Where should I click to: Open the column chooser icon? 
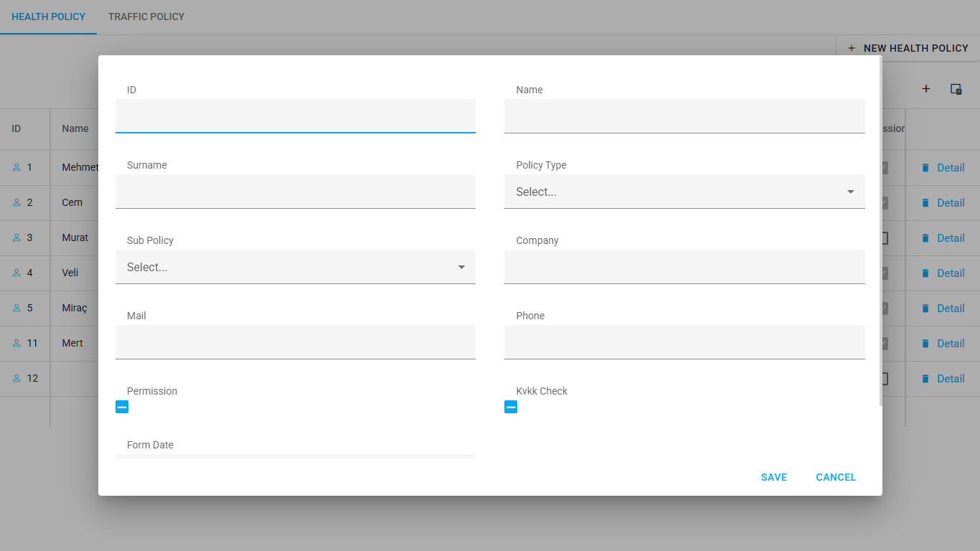(956, 89)
